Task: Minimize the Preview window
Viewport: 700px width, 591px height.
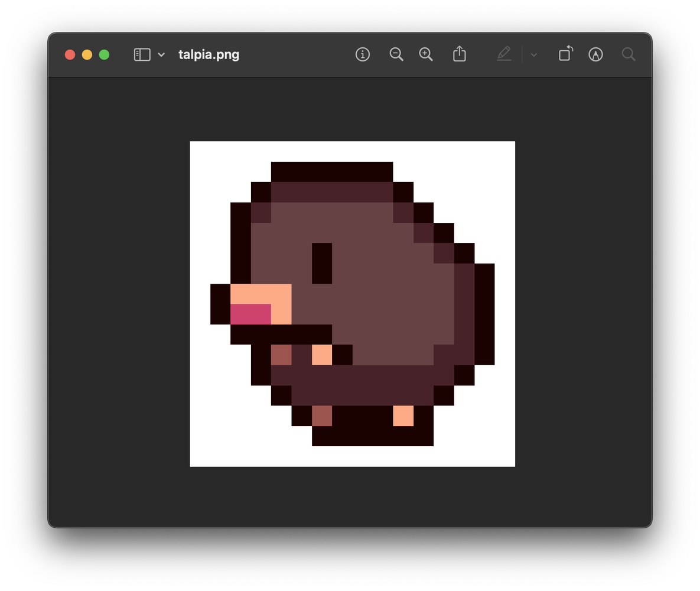Action: (x=87, y=54)
